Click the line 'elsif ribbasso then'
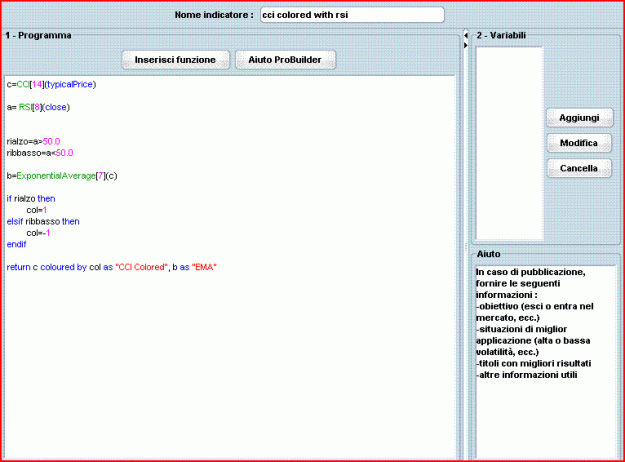The height and width of the screenshot is (462, 625). pos(43,222)
